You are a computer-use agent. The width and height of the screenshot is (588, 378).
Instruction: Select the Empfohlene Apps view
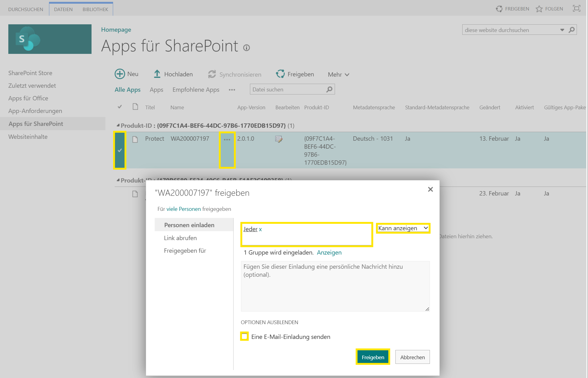point(196,90)
